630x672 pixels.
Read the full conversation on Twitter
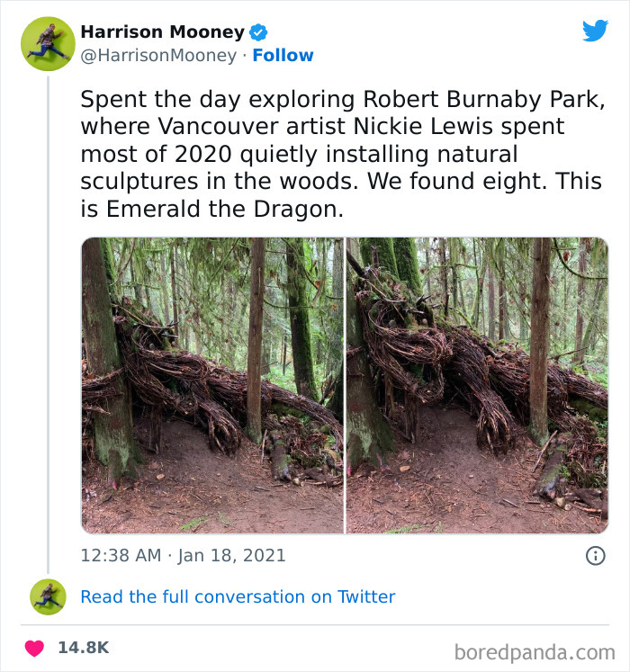coord(238,596)
